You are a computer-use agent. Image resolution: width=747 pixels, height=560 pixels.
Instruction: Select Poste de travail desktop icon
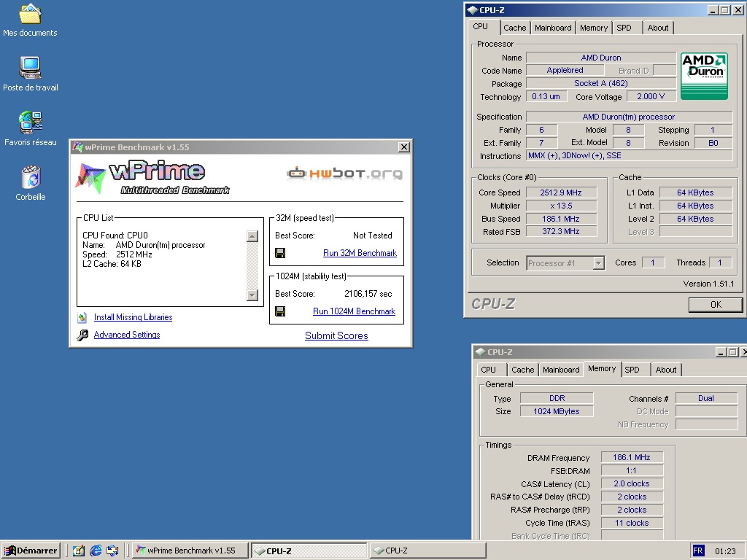[x=30, y=68]
